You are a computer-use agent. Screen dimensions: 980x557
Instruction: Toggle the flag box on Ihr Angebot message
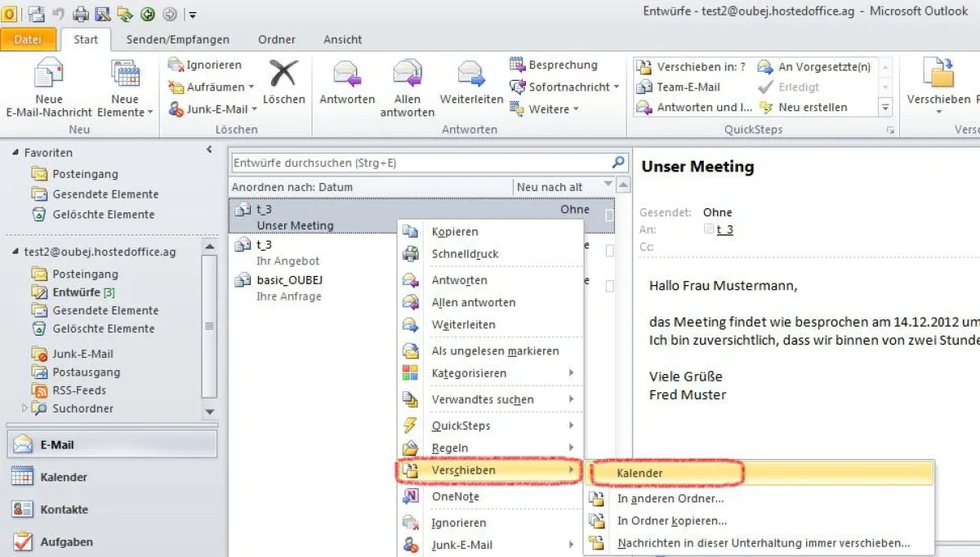click(x=609, y=252)
